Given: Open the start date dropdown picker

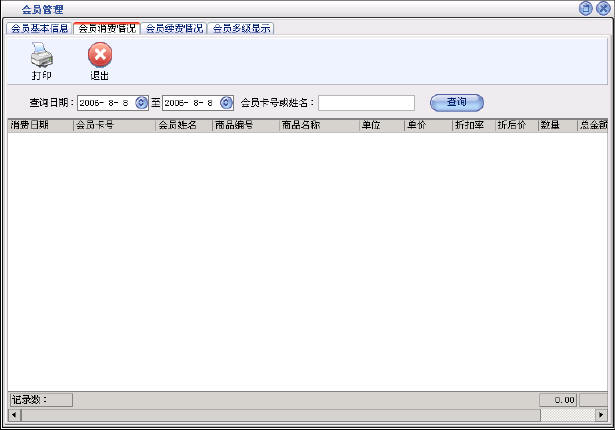Looking at the screenshot, I should (141, 102).
